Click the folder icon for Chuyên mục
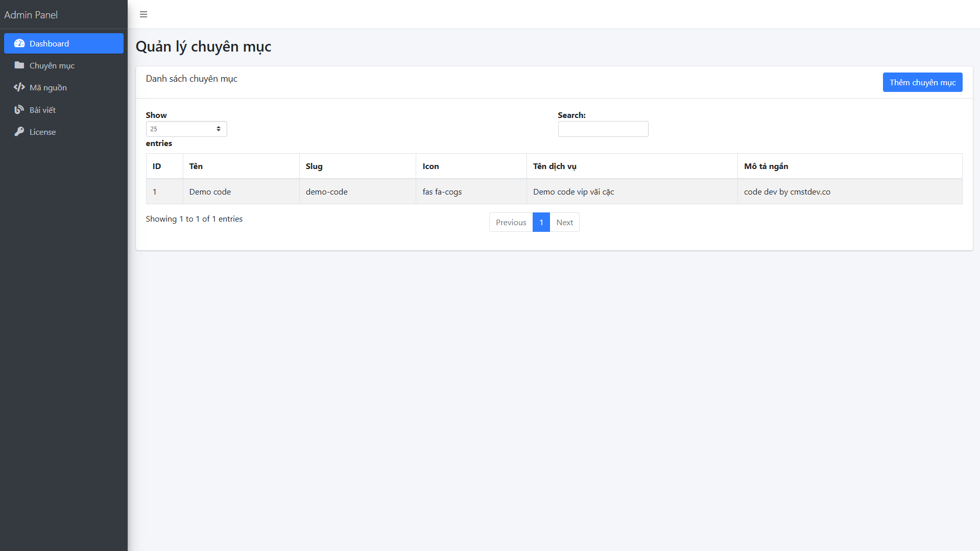 pyautogui.click(x=19, y=65)
